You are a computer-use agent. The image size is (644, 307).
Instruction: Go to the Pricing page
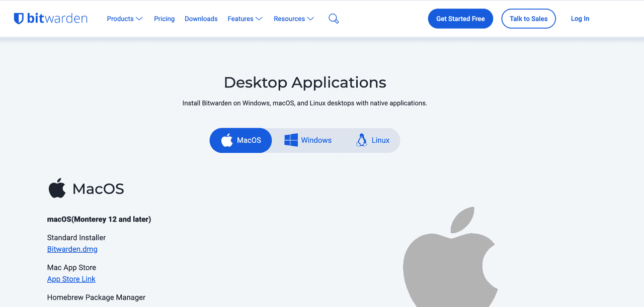tap(164, 19)
